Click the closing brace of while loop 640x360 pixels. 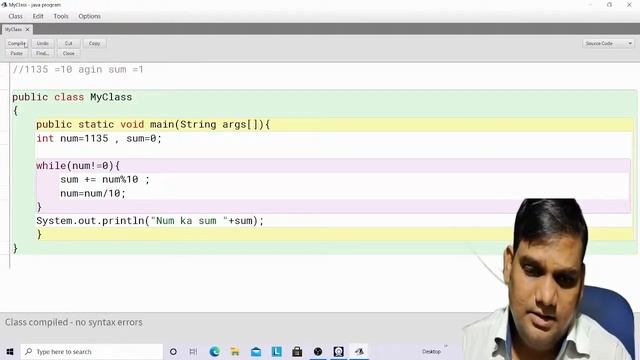39,207
